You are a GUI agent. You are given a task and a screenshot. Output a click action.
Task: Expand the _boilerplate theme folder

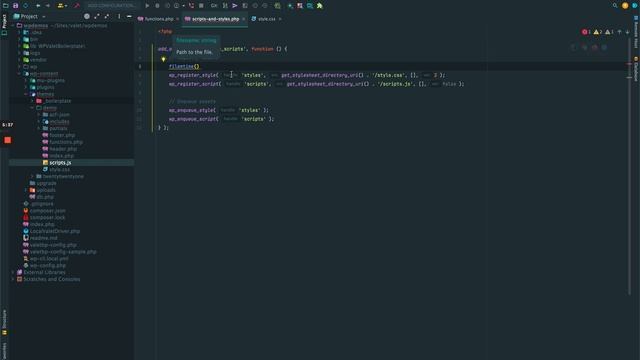(32, 101)
